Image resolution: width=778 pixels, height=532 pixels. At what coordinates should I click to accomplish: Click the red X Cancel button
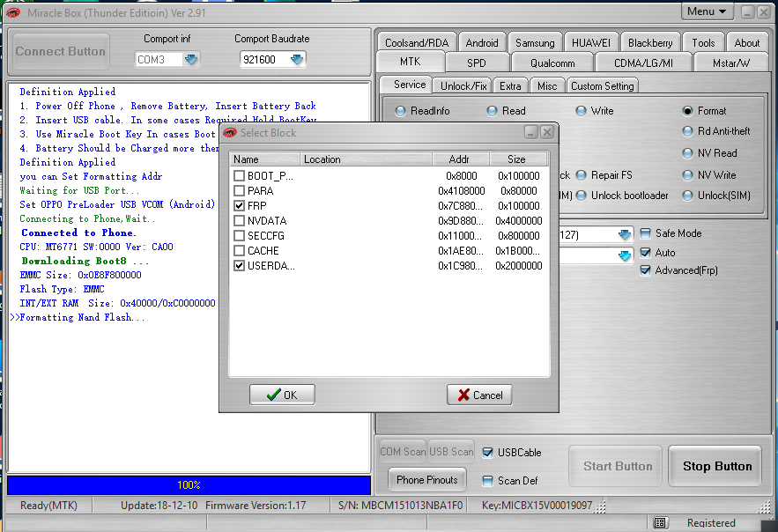[479, 395]
